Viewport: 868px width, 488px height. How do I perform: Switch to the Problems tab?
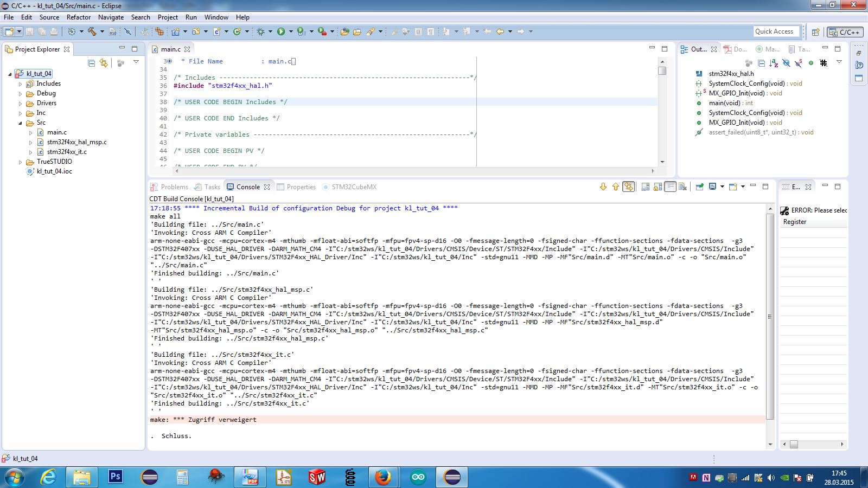pyautogui.click(x=169, y=187)
